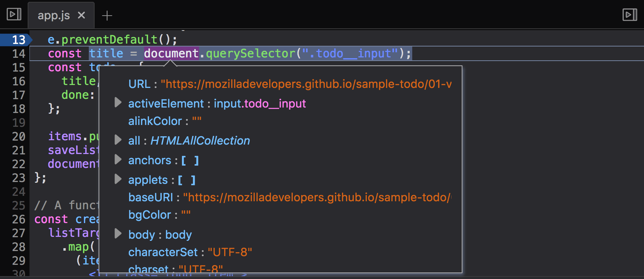Click preventDefault on line 13

[x=109, y=39]
